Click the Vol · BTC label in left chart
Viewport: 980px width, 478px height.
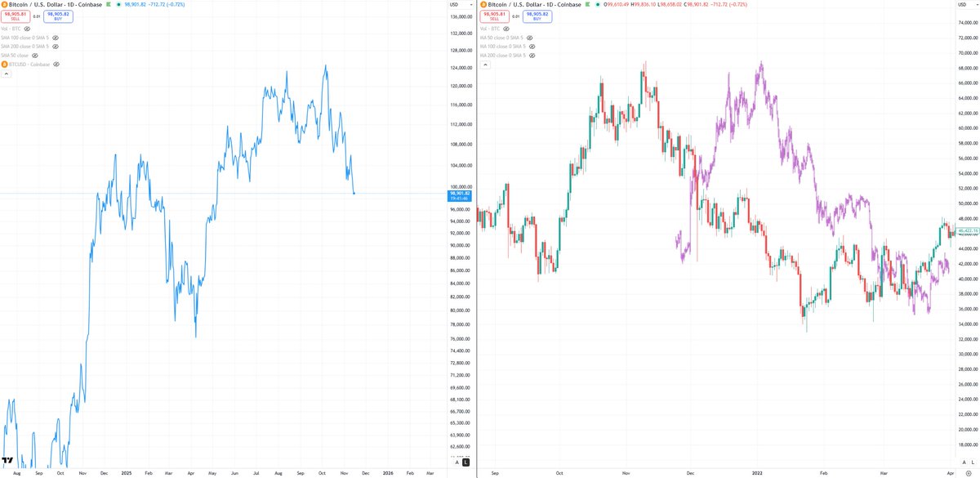tap(11, 28)
